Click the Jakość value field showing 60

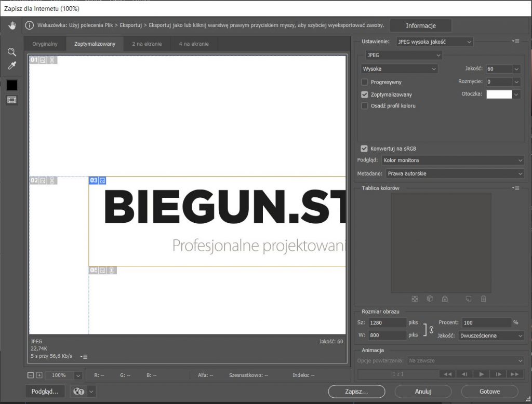click(x=499, y=69)
